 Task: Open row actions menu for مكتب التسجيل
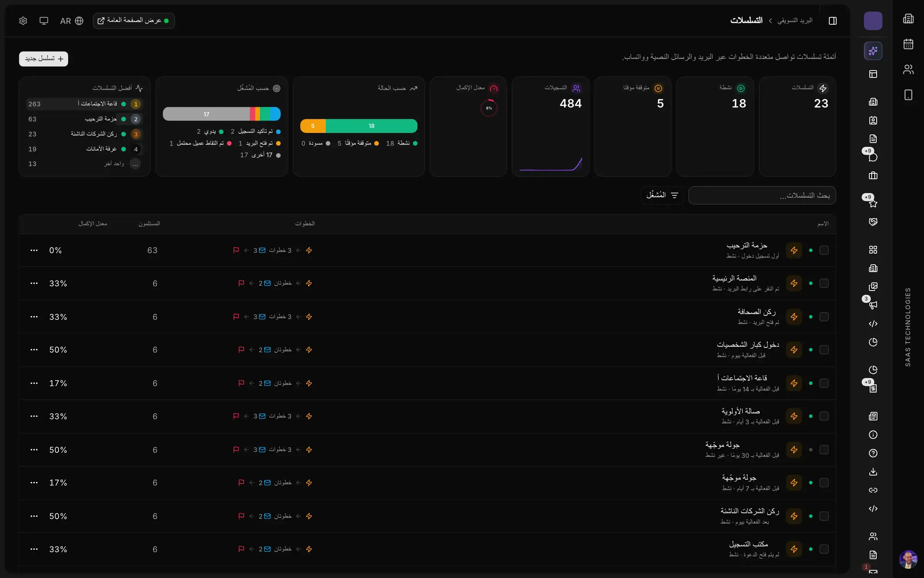(34, 549)
